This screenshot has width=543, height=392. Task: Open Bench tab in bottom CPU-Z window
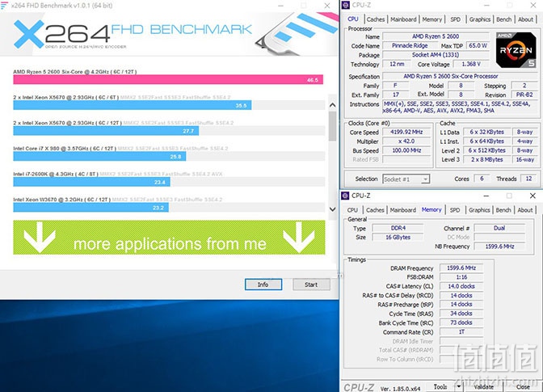click(x=503, y=210)
